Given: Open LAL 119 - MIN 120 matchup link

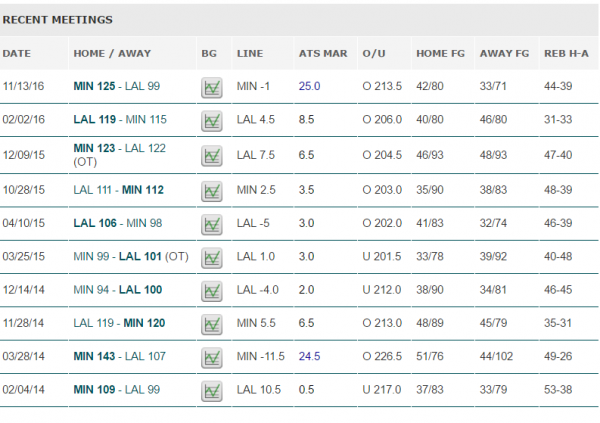Looking at the screenshot, I should 119,323.
